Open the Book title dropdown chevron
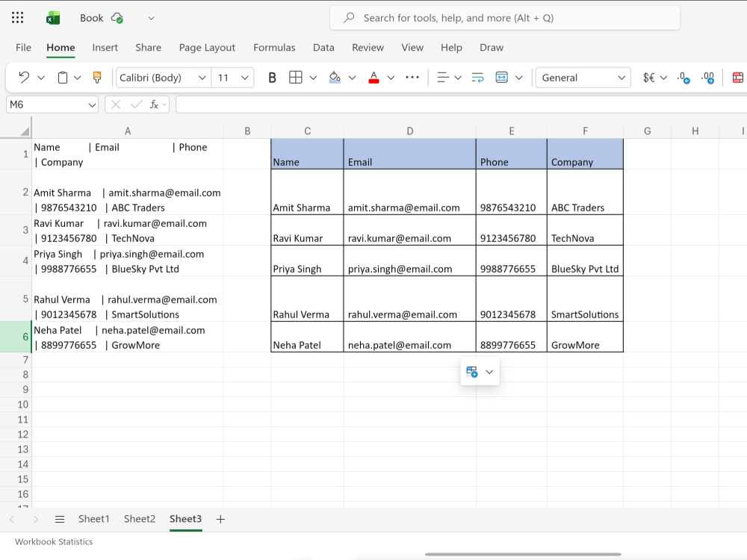This screenshot has width=747, height=560. [151, 18]
